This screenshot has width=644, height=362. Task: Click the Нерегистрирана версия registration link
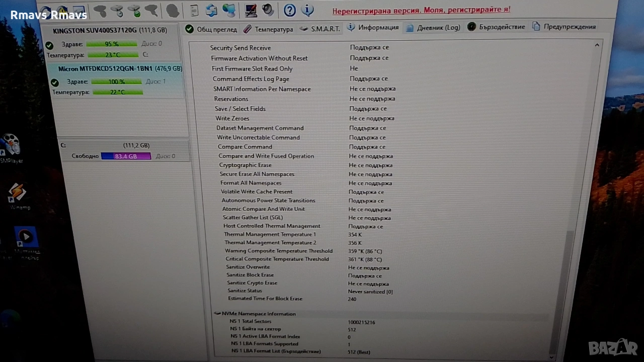pos(421,10)
